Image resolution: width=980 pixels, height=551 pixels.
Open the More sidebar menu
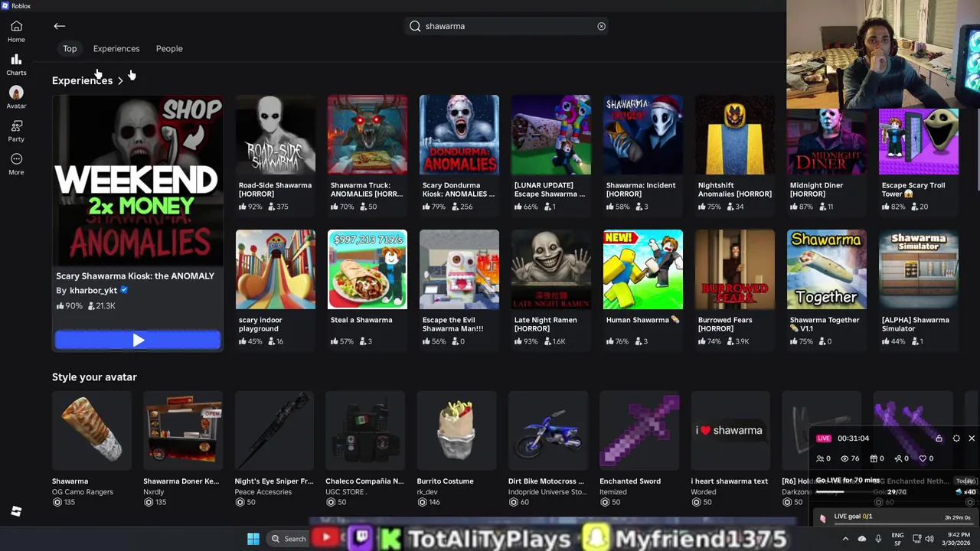coord(16,164)
